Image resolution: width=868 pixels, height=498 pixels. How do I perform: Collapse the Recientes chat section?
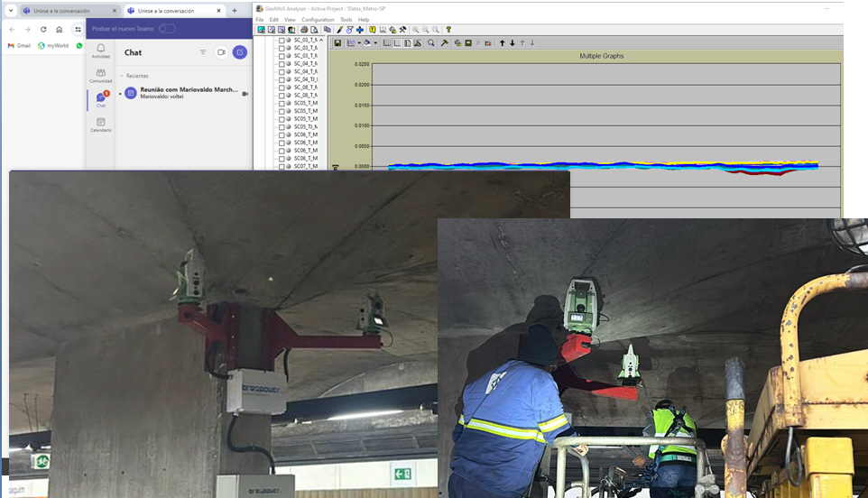[x=122, y=76]
